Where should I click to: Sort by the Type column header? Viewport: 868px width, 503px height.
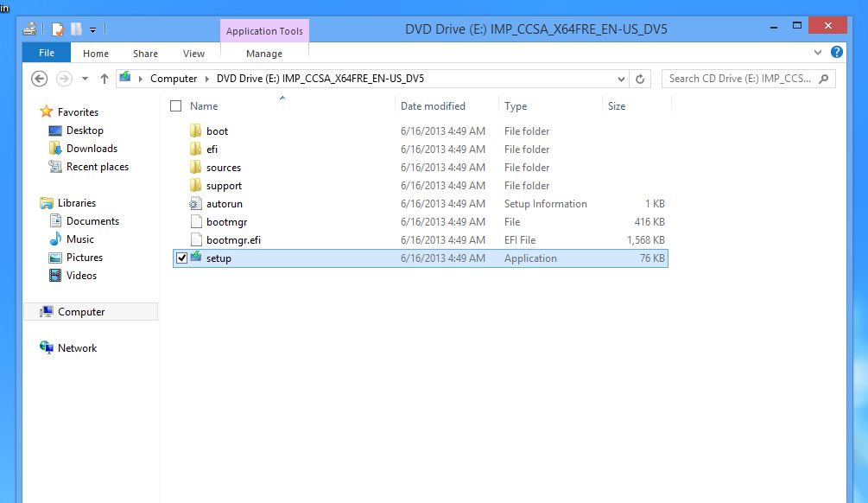[516, 105]
